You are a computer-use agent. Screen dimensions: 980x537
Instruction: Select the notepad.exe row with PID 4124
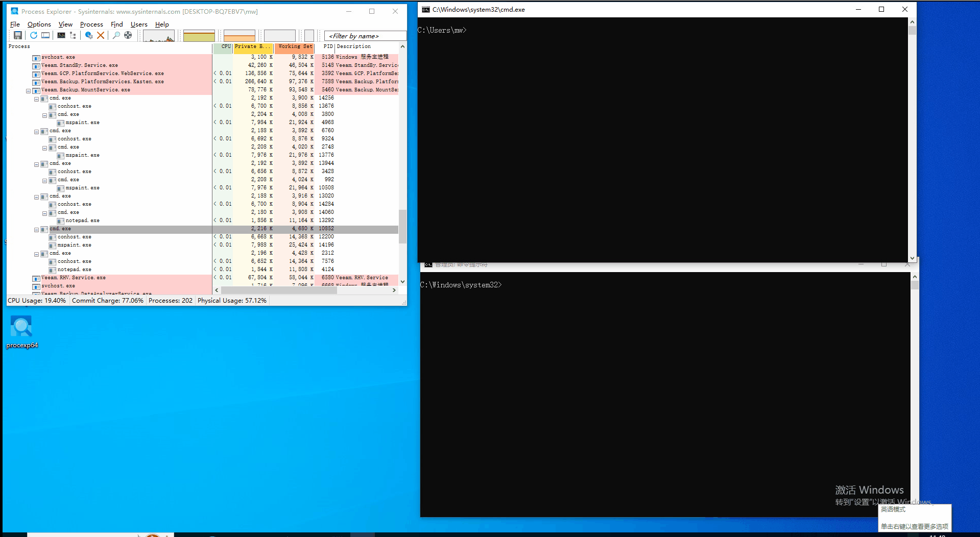[203, 270]
